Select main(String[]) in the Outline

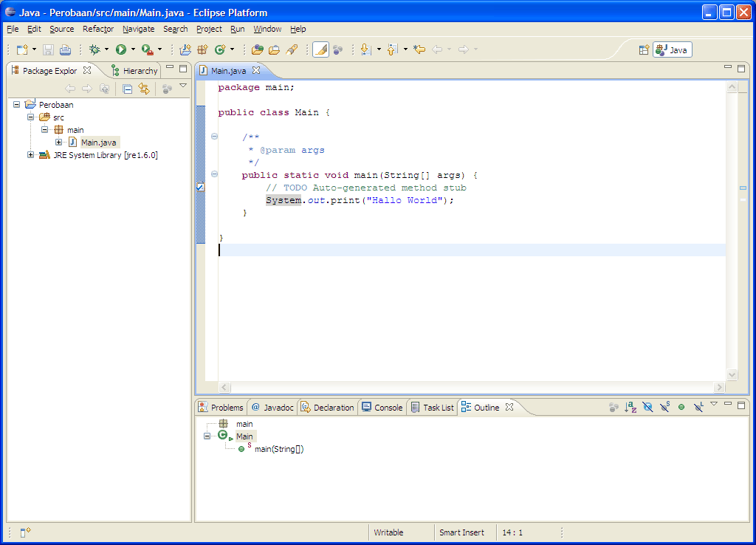[278, 449]
